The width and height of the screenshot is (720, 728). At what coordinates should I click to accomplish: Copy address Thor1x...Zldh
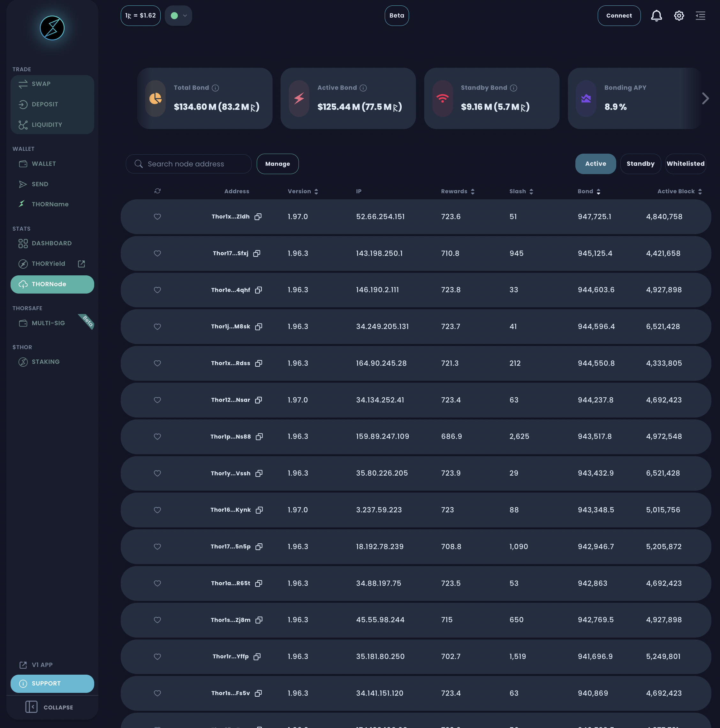point(258,217)
